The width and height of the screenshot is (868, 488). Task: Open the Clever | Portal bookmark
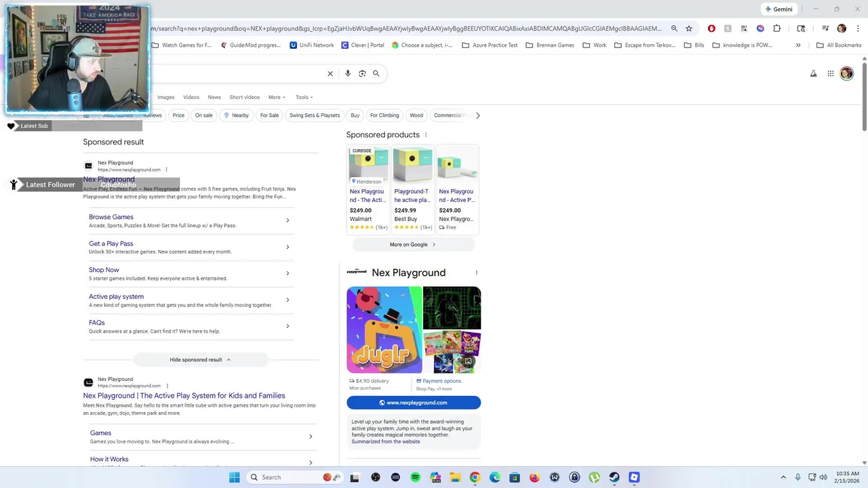[x=363, y=45]
